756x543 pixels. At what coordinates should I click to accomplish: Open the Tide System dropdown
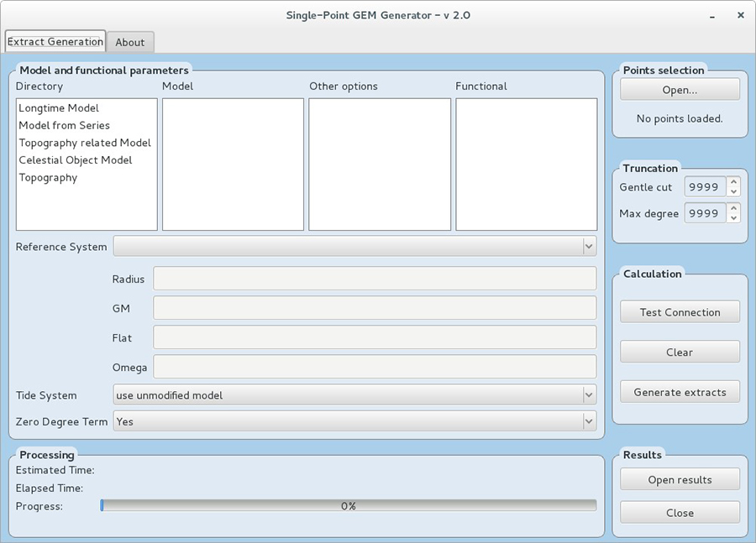click(x=588, y=395)
